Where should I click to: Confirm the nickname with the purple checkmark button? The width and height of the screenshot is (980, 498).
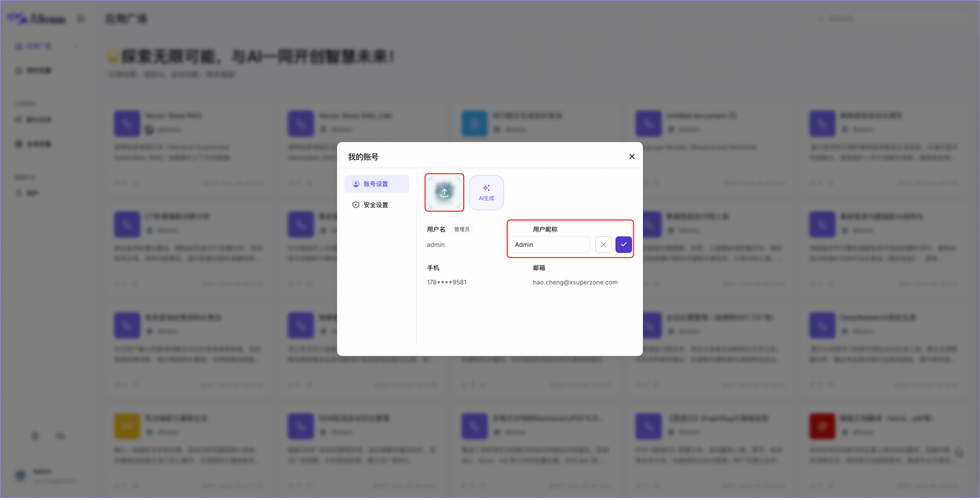point(624,245)
